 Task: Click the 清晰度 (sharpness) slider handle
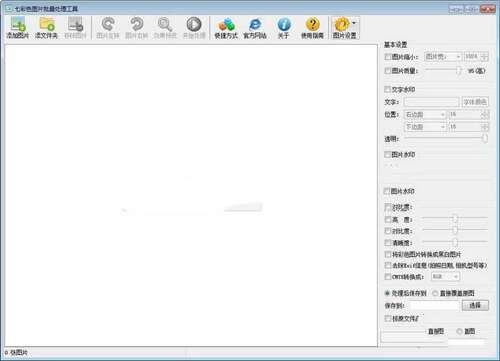455,242
